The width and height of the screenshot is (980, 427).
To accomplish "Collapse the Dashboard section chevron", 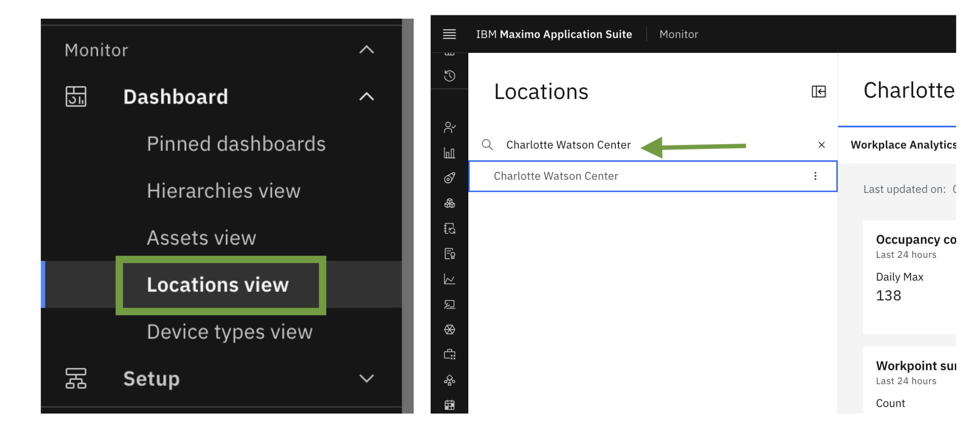I will (x=366, y=96).
